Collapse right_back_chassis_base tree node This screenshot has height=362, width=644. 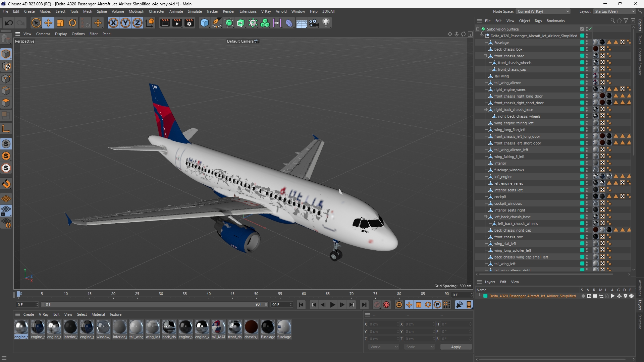[x=485, y=109]
